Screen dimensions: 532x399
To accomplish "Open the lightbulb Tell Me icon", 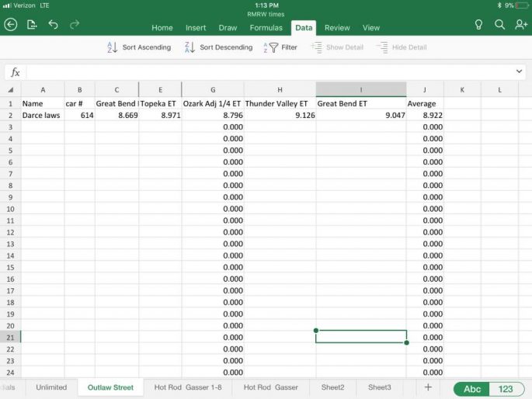I will click(x=478, y=25).
